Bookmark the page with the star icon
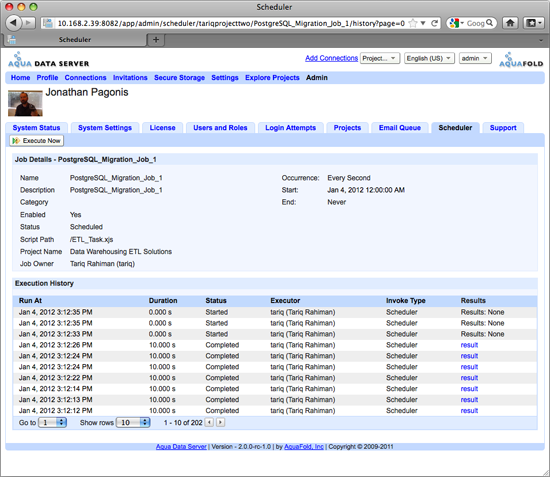Viewport: 550px width, 477px height. click(x=413, y=23)
